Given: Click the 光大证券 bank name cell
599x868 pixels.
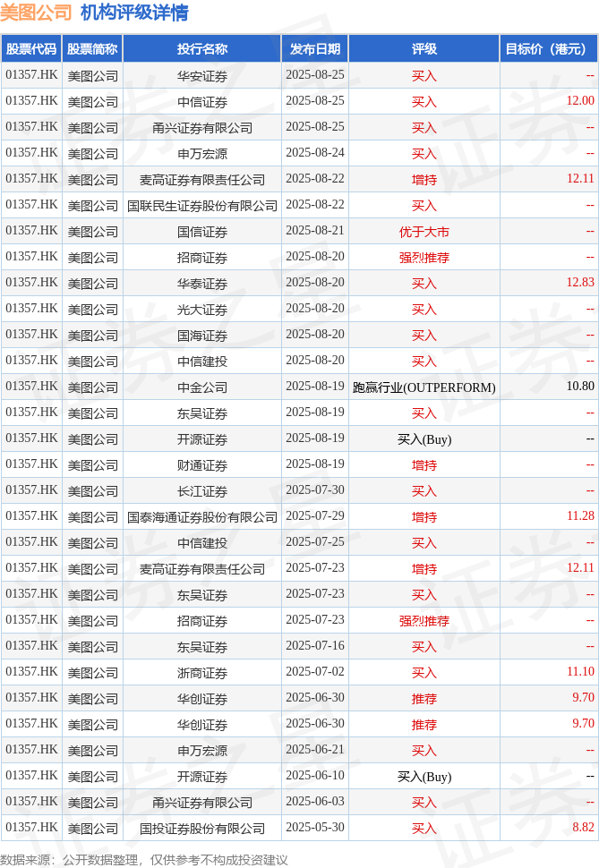Looking at the screenshot, I should pos(202,310).
